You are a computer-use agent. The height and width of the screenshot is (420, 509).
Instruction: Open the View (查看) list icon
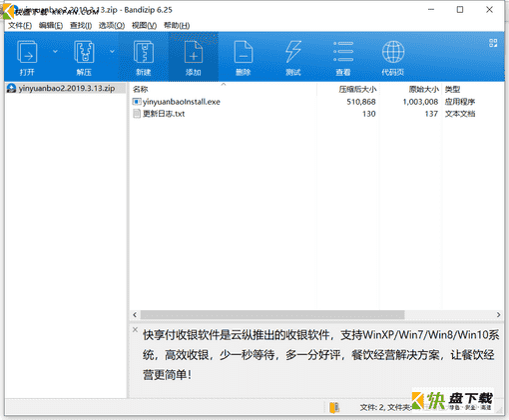click(x=343, y=57)
